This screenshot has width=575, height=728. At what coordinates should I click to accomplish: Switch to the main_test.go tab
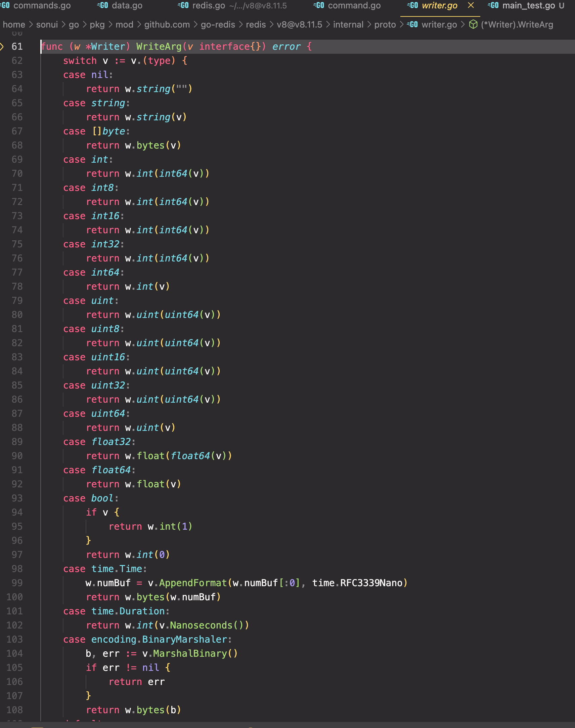529,5
